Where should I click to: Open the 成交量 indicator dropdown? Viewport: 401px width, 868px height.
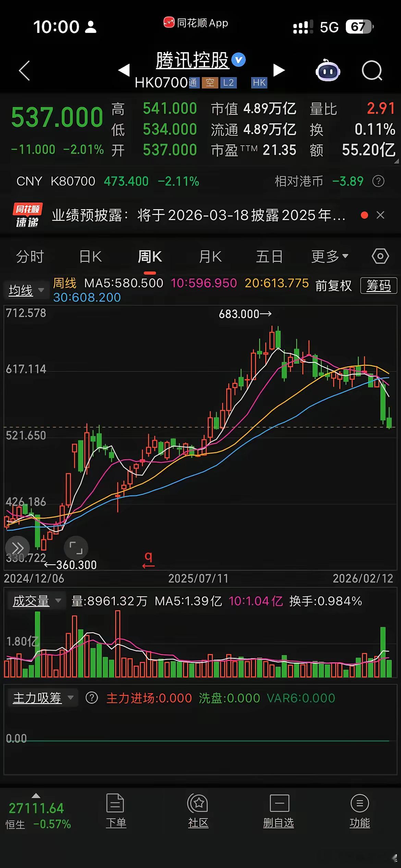[x=36, y=601]
